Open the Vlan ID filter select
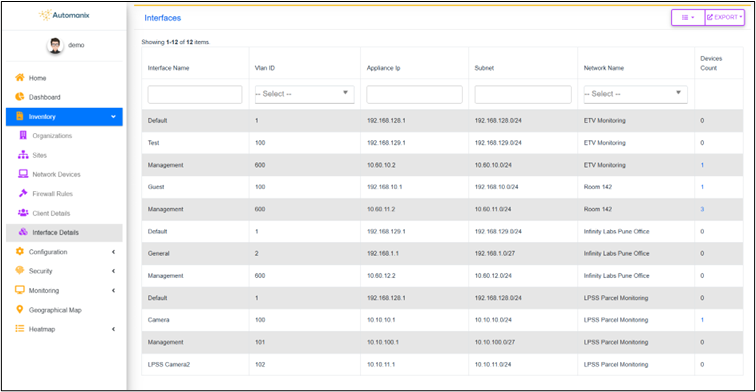The height and width of the screenshot is (392, 756). point(304,94)
